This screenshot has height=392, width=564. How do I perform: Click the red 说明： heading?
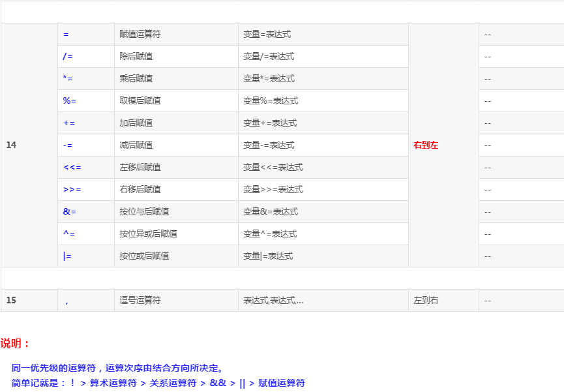click(15, 343)
